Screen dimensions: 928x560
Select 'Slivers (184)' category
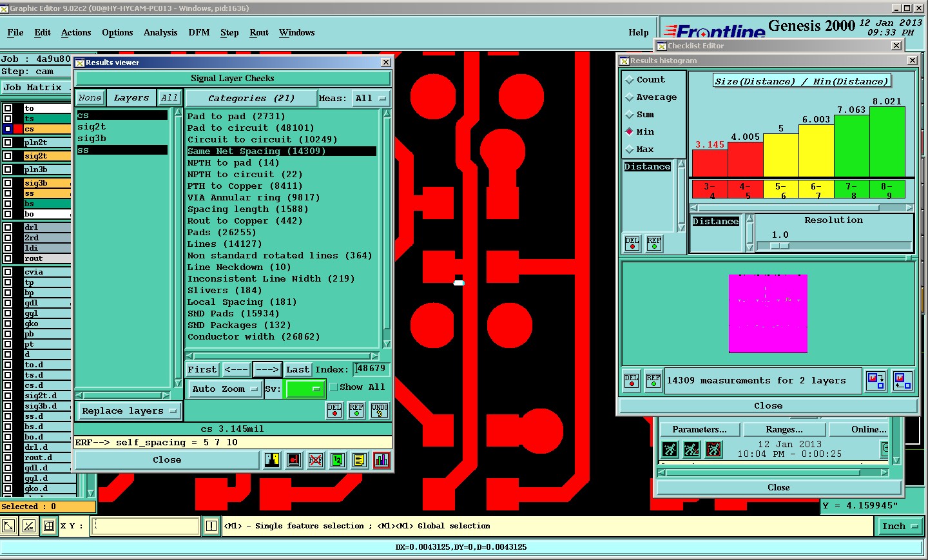[224, 291]
